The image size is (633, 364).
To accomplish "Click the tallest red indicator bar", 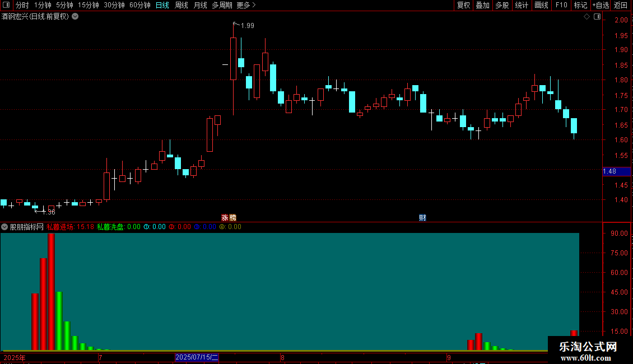I will tap(52, 292).
